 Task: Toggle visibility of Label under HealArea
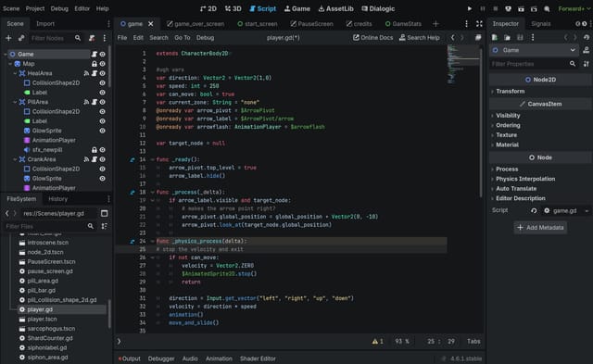point(102,93)
